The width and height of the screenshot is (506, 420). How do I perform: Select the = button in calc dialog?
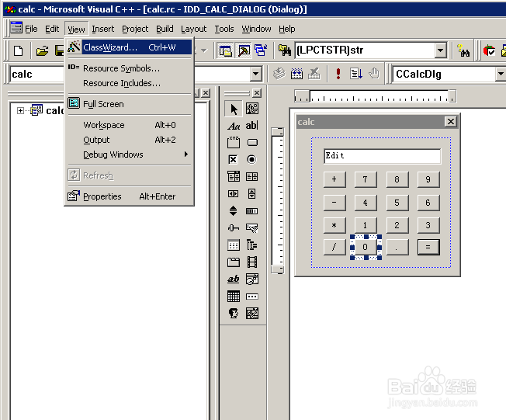[428, 247]
